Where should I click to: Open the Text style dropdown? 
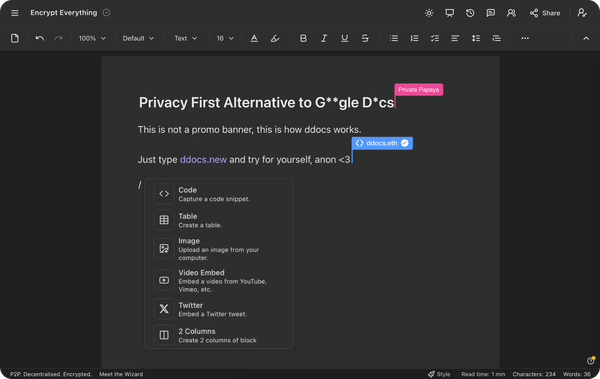click(x=186, y=38)
